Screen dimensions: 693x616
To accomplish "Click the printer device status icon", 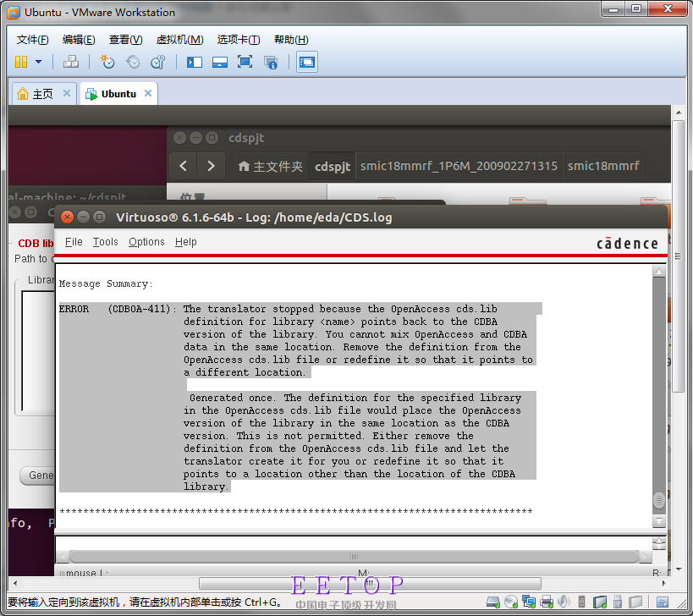I will tap(547, 602).
